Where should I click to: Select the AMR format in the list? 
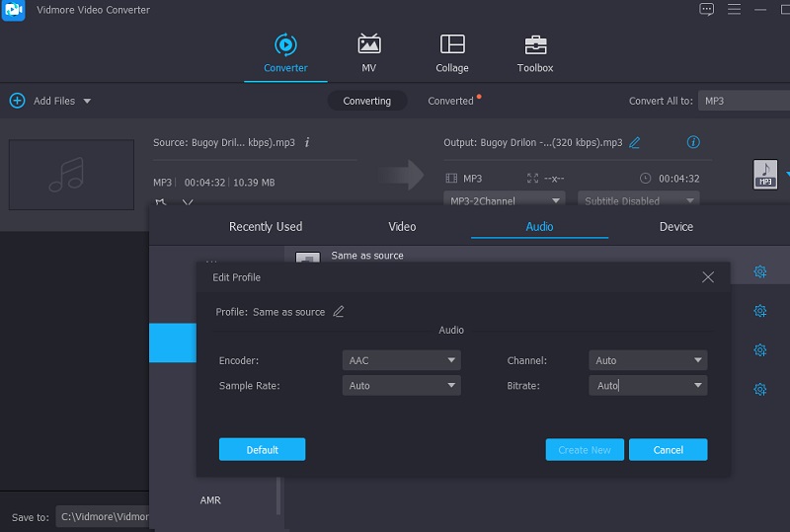210,500
